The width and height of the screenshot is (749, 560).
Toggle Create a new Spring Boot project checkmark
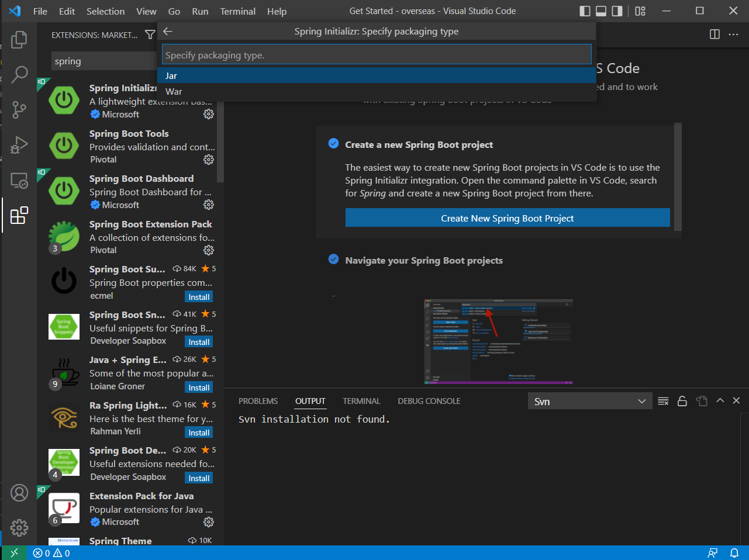pyautogui.click(x=333, y=143)
